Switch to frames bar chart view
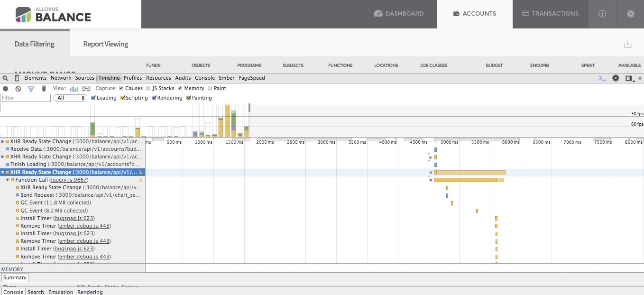This screenshot has height=295, width=644. 74,88
